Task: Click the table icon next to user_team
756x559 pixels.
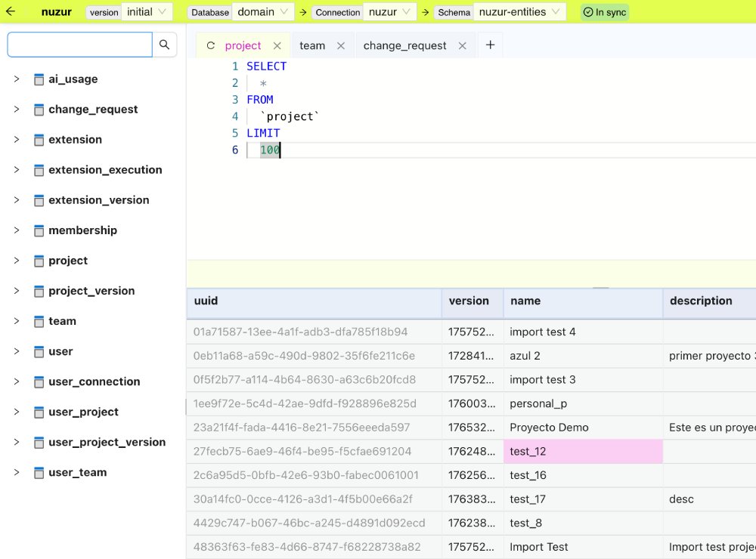Action: (x=39, y=471)
